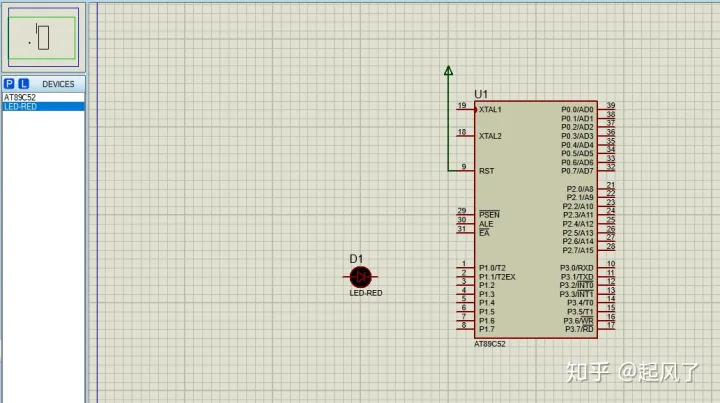Select AT89C52 in devices list

coord(44,97)
